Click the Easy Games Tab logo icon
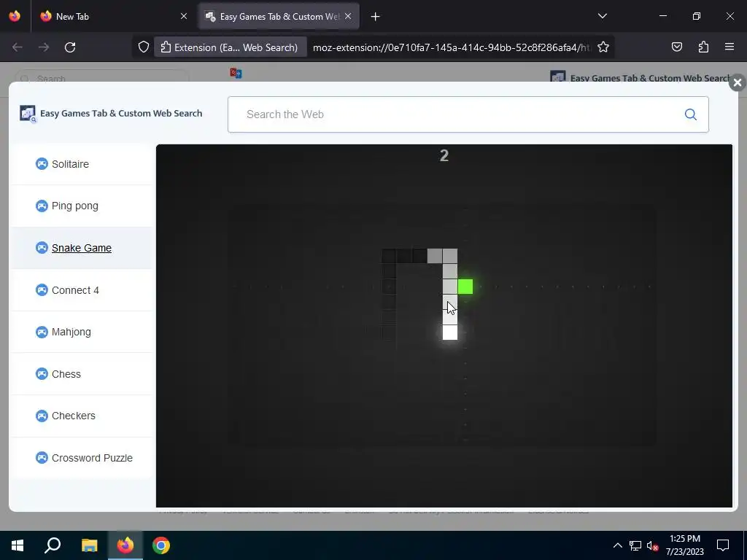747x560 pixels. pos(28,113)
